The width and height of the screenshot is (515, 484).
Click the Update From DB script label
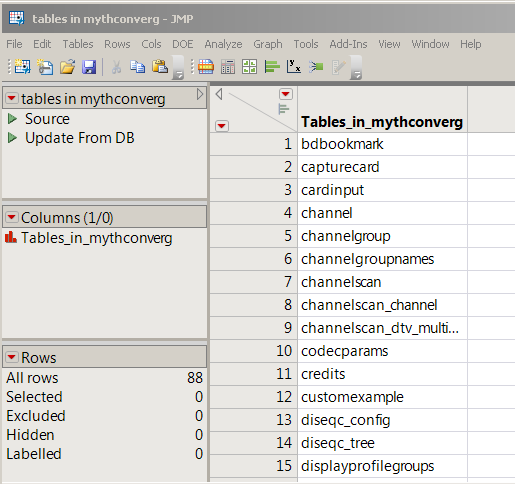(80, 138)
